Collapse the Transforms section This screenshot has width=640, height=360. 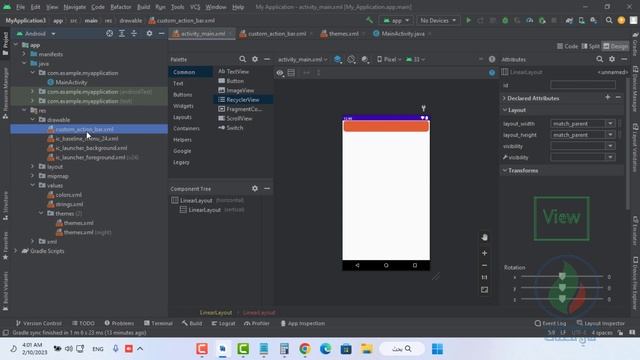504,170
